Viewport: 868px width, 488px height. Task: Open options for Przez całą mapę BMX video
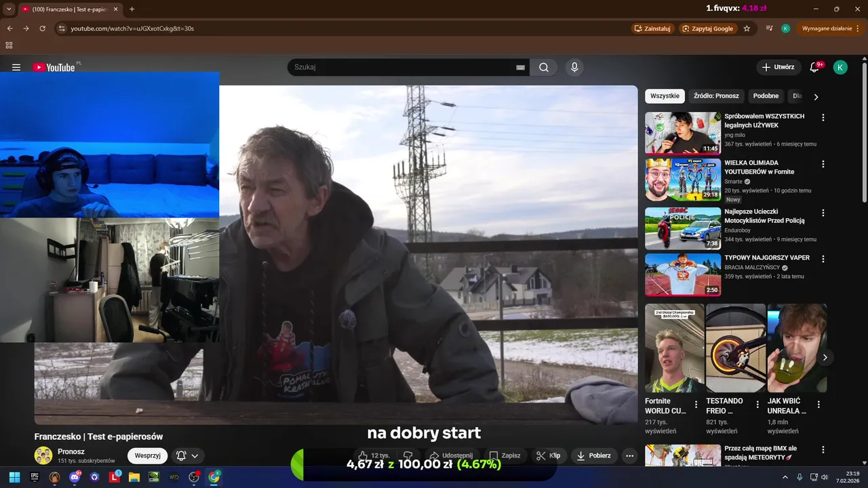pyautogui.click(x=823, y=450)
